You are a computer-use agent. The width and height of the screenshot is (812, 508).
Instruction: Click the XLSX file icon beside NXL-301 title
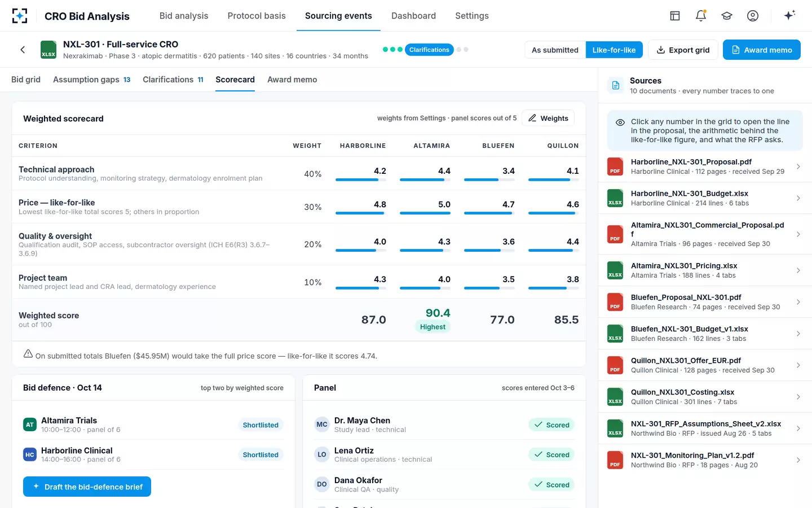(x=48, y=50)
